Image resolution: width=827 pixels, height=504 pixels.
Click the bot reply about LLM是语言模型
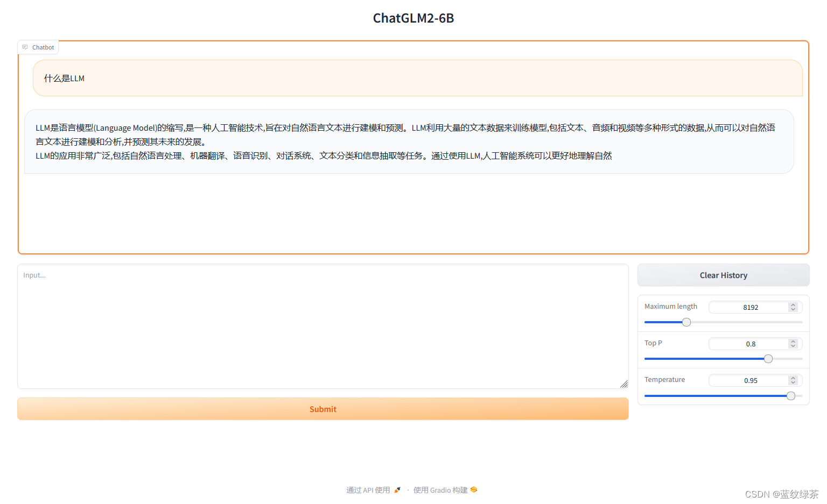click(409, 141)
